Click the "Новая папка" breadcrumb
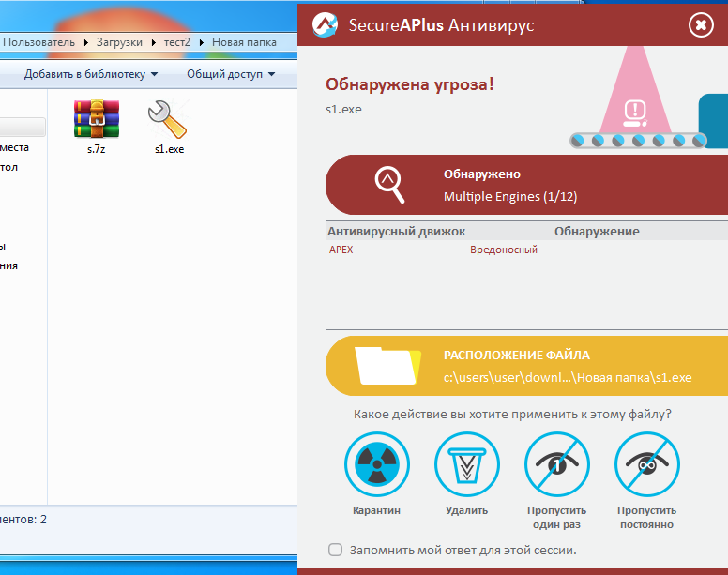Image resolution: width=728 pixels, height=575 pixels. [x=244, y=42]
